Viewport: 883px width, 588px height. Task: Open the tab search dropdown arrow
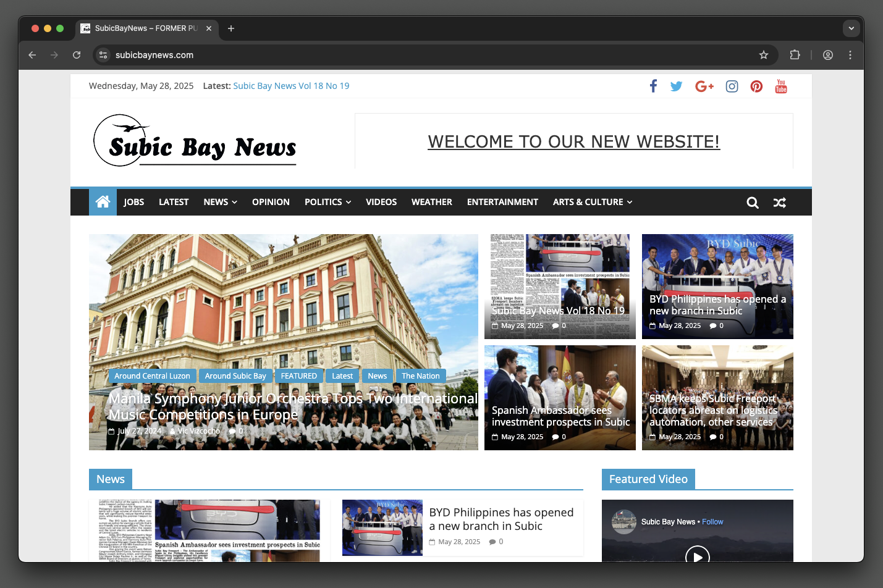tap(851, 28)
